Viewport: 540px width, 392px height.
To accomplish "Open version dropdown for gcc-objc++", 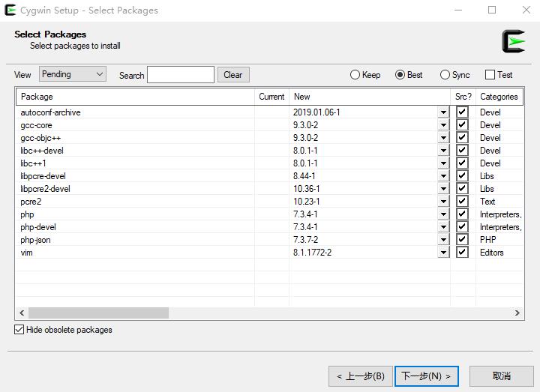I will [x=443, y=138].
